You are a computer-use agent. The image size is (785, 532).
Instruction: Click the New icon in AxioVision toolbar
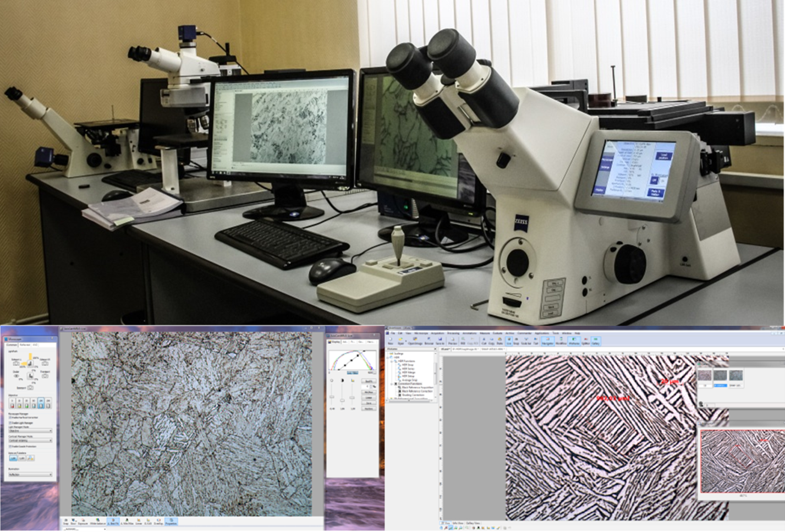[391, 341]
